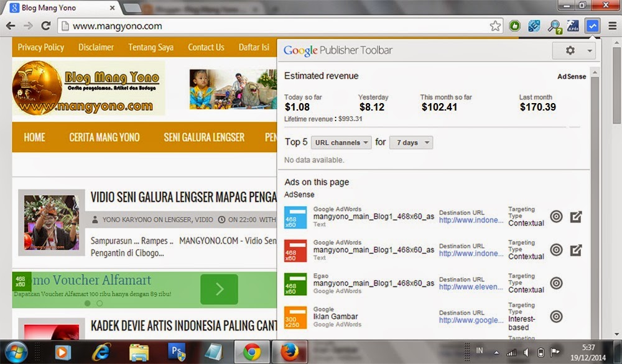Open the Windows Start menu
Image resolution: width=622 pixels, height=364 pixels.
click(15, 352)
